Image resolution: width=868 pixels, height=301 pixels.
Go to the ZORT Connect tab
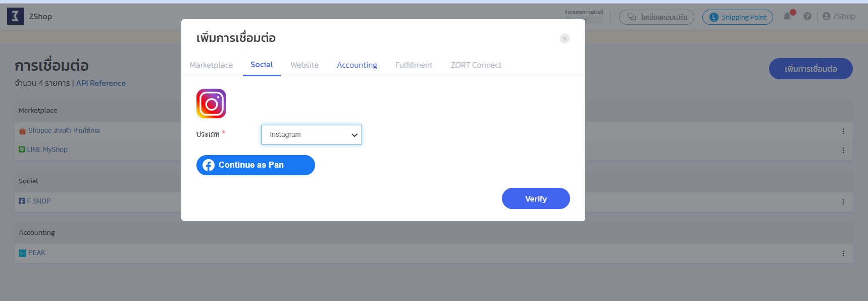pos(476,65)
